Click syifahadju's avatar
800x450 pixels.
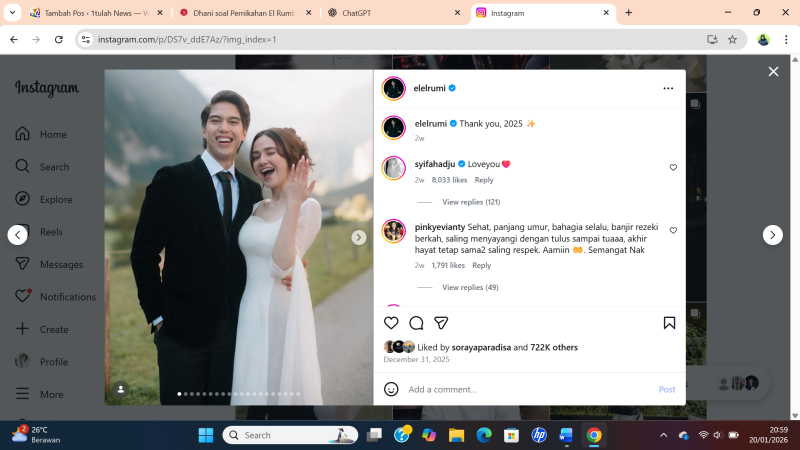point(393,168)
